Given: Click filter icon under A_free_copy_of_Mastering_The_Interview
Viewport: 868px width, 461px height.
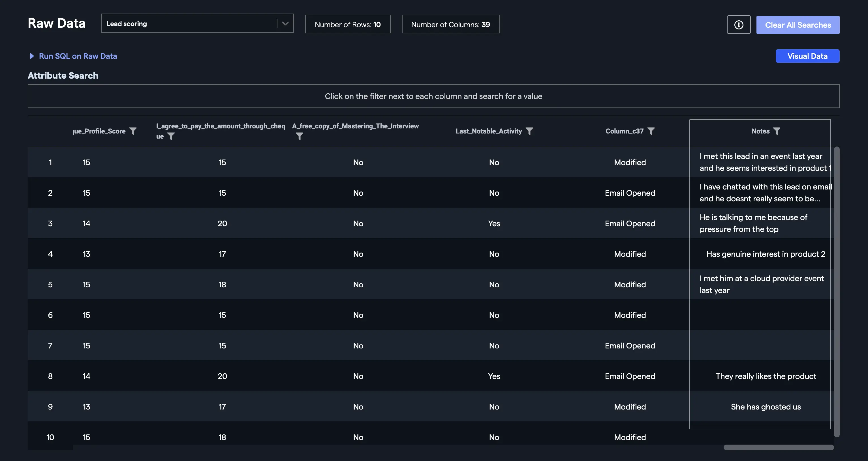Looking at the screenshot, I should [299, 136].
